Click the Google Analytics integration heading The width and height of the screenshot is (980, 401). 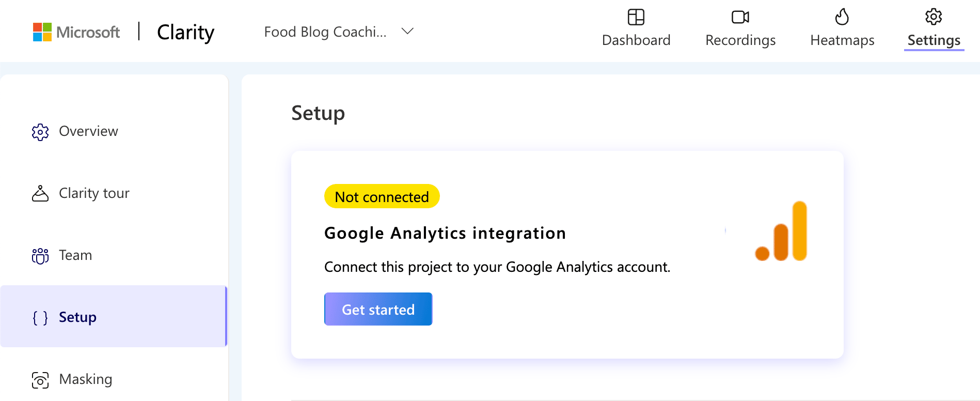tap(445, 233)
